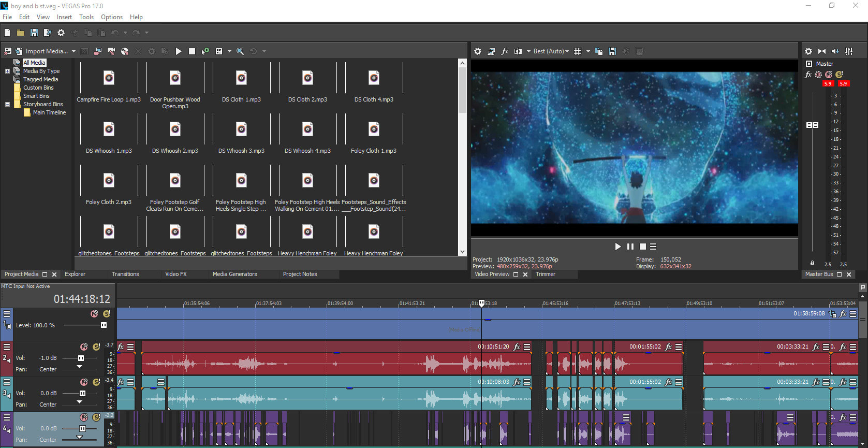868x448 pixels.
Task: Open the Import Media dropdown arrow
Action: coord(73,51)
